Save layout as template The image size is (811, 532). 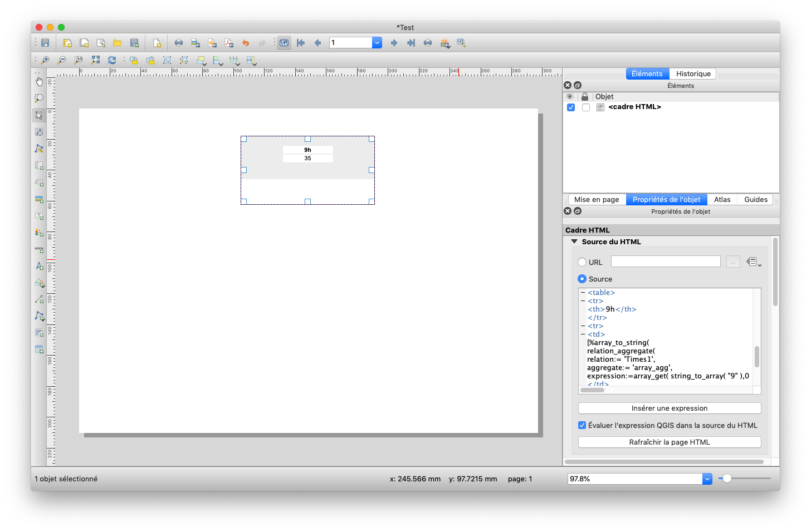tap(134, 43)
